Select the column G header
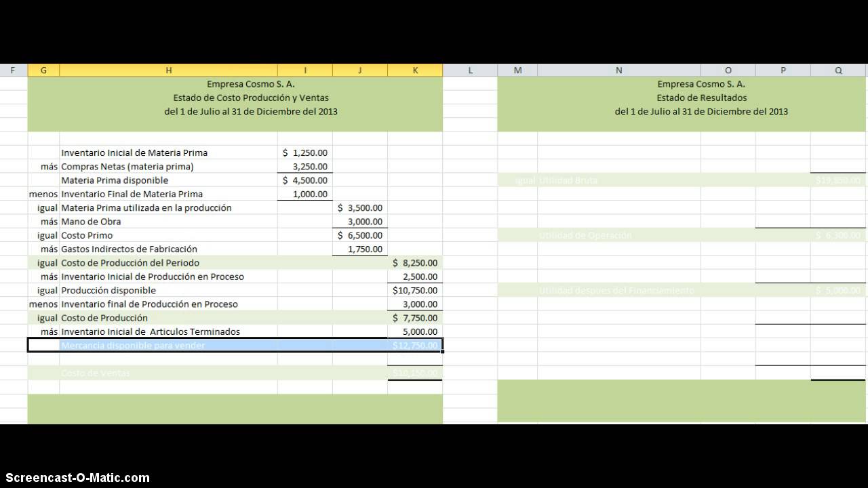 (43, 70)
